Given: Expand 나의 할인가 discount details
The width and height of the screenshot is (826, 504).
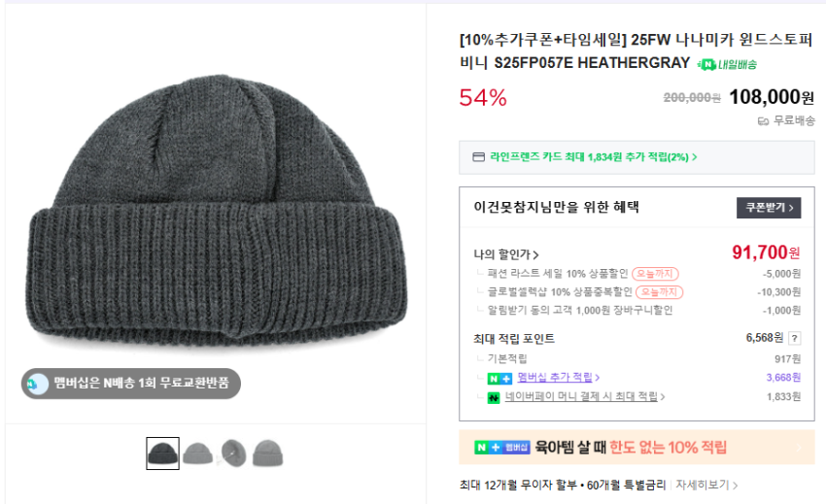Looking at the screenshot, I should [x=506, y=254].
